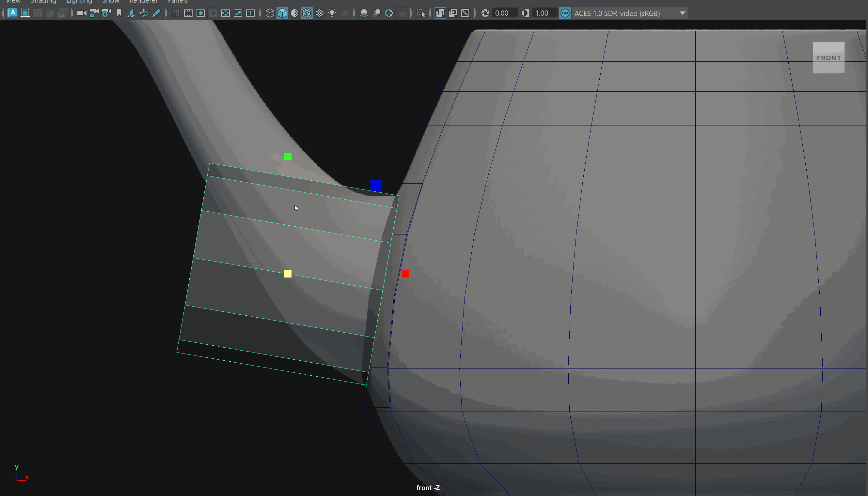868x496 pixels.
Task: Click the red X-axis manipulator handle
Action: click(x=405, y=274)
